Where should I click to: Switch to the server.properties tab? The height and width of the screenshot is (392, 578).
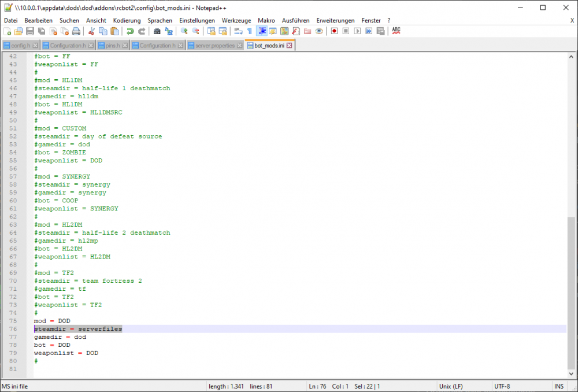215,45
